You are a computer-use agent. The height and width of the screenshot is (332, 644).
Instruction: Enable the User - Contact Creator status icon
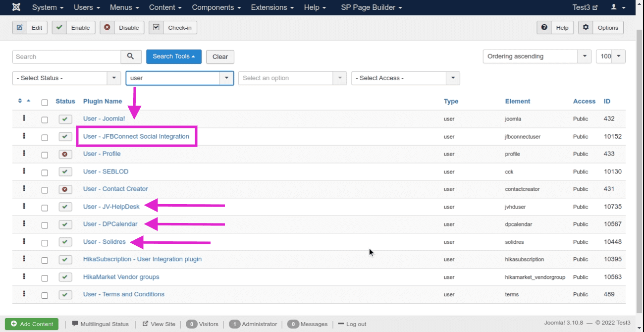click(65, 189)
